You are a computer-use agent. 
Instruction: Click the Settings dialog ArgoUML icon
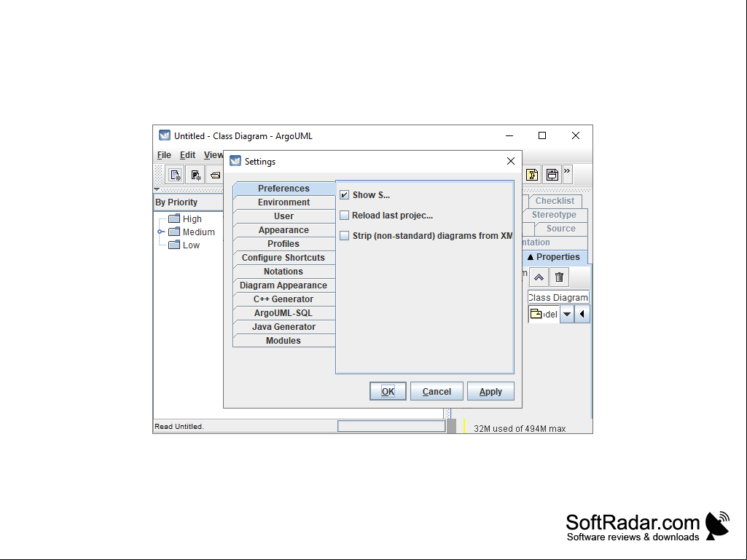point(235,161)
